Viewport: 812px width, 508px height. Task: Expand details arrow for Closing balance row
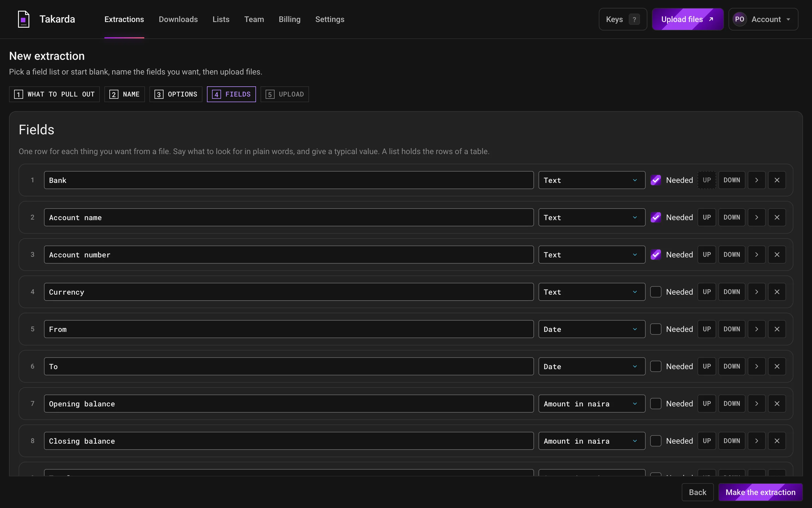(757, 441)
